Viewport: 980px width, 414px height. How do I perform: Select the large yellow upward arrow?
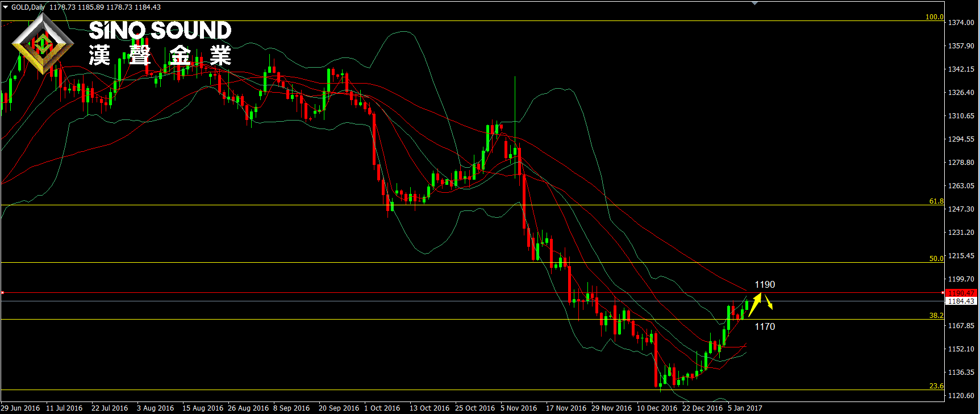754,304
